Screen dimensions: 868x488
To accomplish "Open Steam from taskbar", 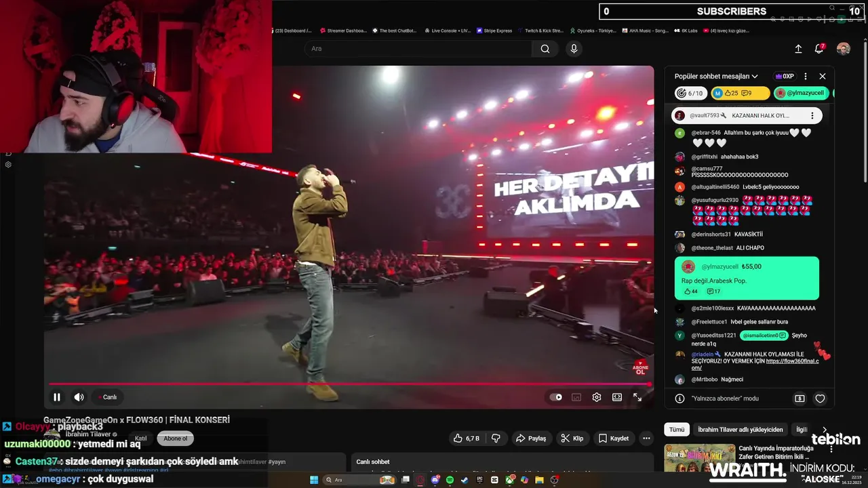I will [465, 480].
